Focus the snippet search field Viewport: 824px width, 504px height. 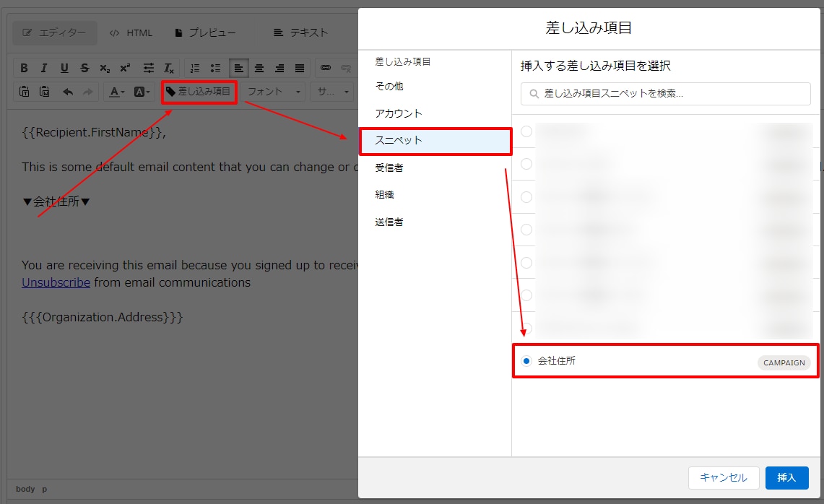pos(665,94)
